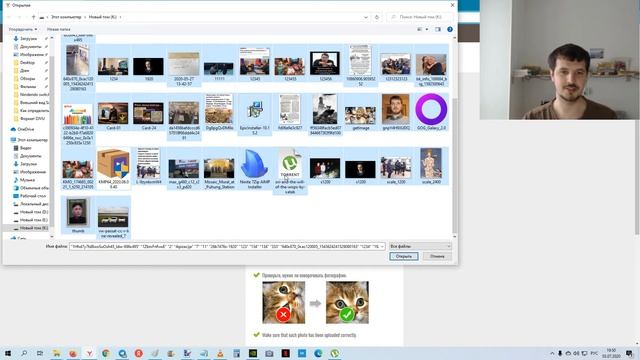Image resolution: width=640 pixels, height=360 pixels.
Task: Select the torrent file icon
Action: point(290,170)
